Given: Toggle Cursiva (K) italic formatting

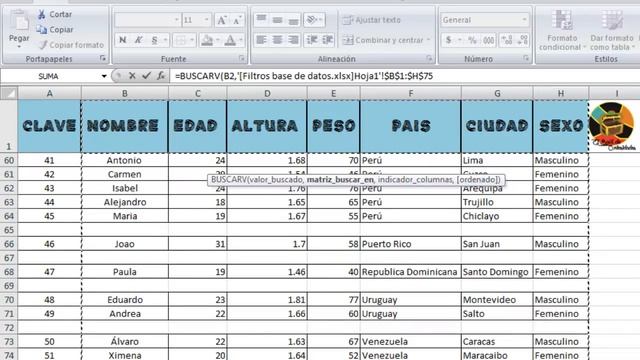Looking at the screenshot, I should click(x=138, y=40).
